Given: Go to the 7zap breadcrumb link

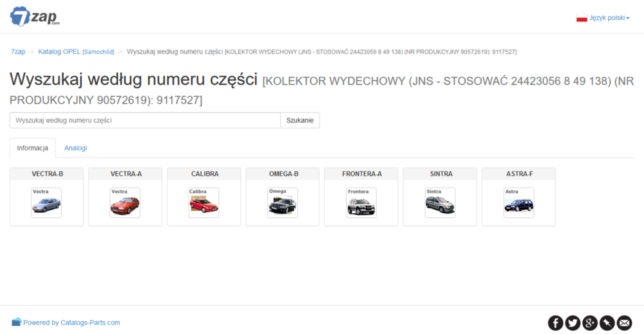Looking at the screenshot, I should coord(18,52).
